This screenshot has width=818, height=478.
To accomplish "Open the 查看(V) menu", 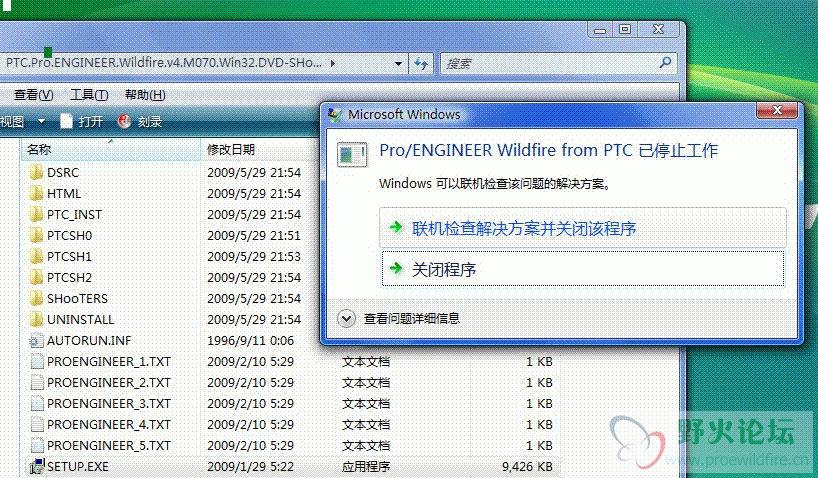I will click(33, 95).
